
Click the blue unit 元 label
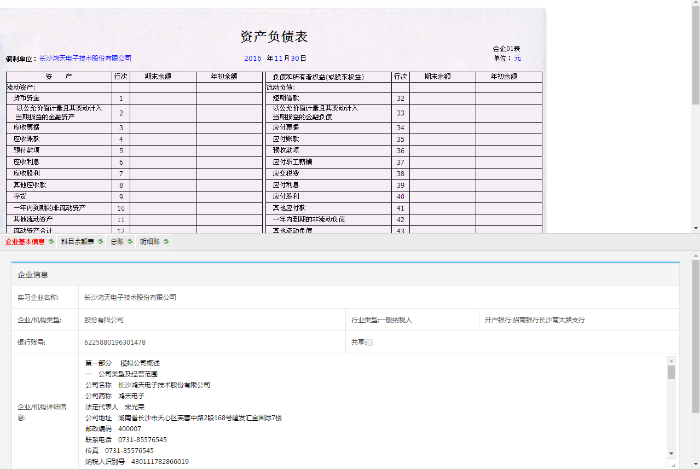point(517,58)
